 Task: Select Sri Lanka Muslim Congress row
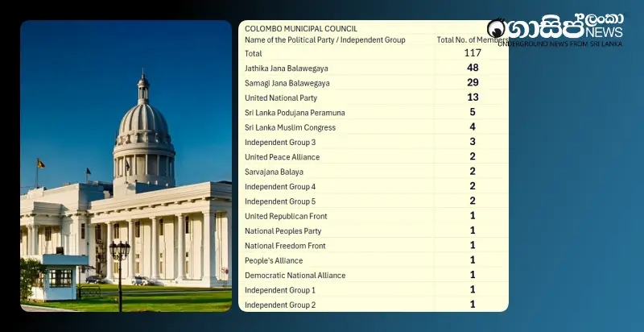(290, 127)
